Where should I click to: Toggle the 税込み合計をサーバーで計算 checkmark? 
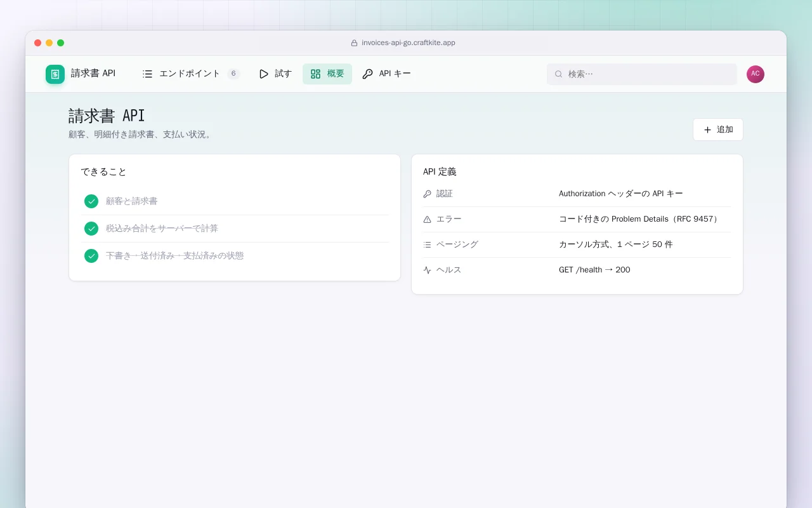pyautogui.click(x=91, y=229)
